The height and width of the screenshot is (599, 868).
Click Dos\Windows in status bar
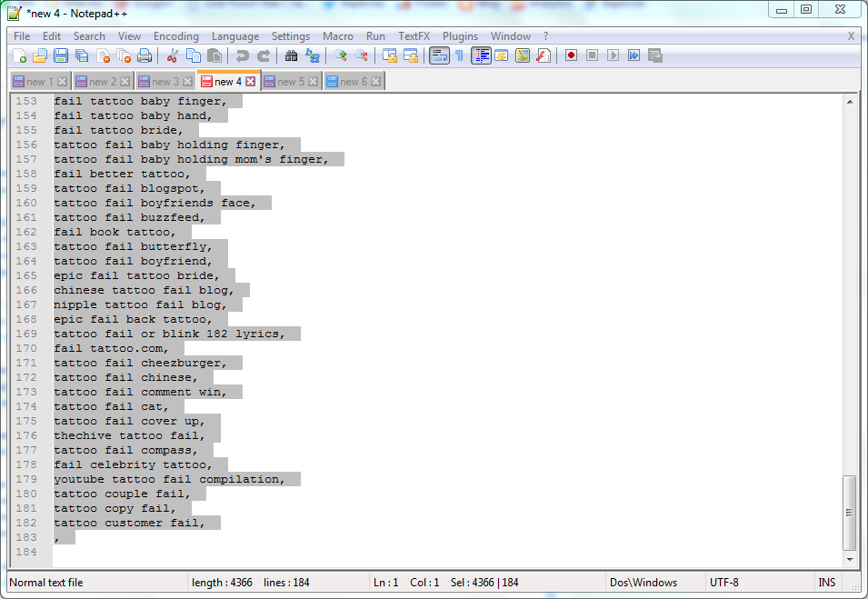644,583
